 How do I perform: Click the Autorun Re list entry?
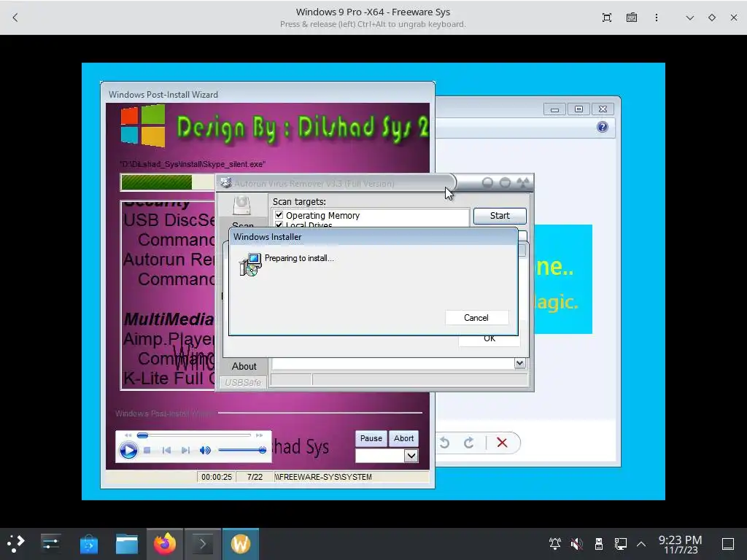pyautogui.click(x=169, y=260)
